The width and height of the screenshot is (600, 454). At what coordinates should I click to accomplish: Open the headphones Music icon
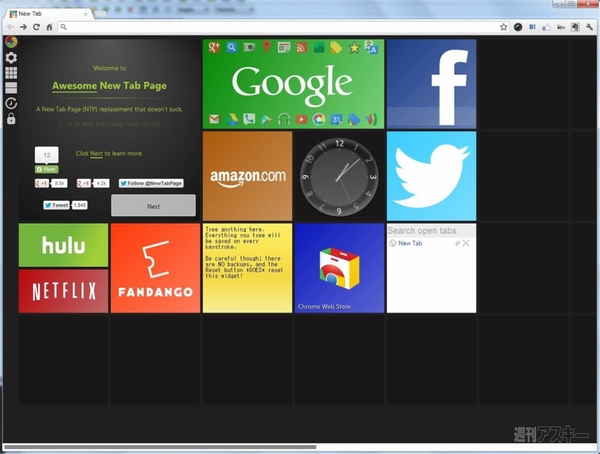(x=284, y=119)
